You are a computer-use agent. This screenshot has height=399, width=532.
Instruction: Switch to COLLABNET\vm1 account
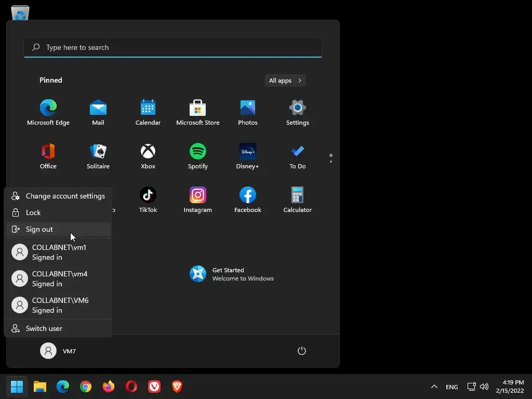pos(58,252)
